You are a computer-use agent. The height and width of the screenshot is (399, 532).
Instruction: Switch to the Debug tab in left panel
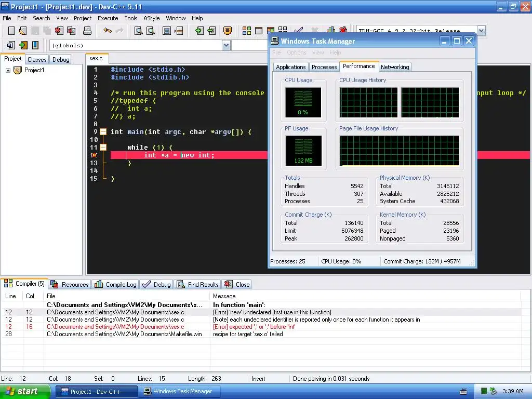pos(61,59)
